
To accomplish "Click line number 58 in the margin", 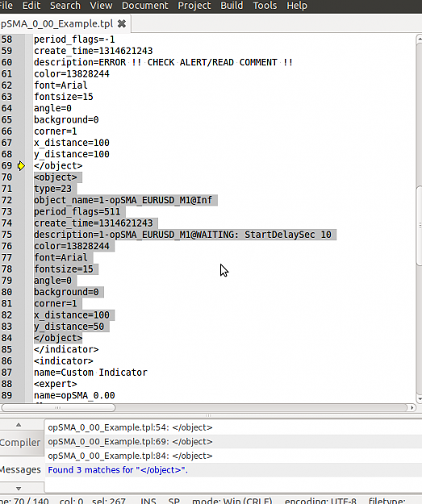I will tap(6, 40).
